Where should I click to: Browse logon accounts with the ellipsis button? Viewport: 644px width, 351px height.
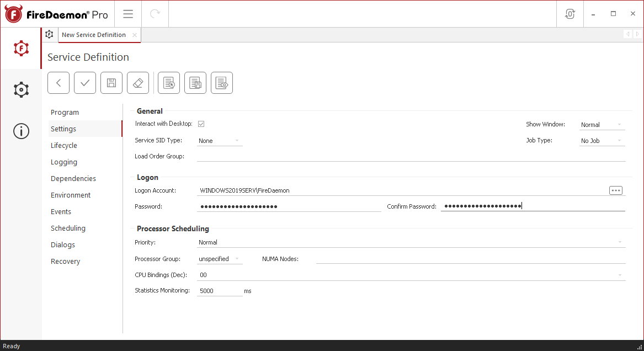point(615,190)
